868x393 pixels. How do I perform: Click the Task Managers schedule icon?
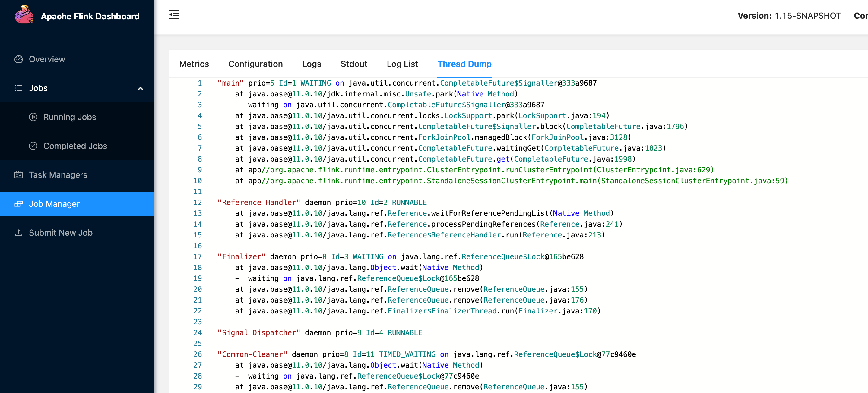click(19, 175)
